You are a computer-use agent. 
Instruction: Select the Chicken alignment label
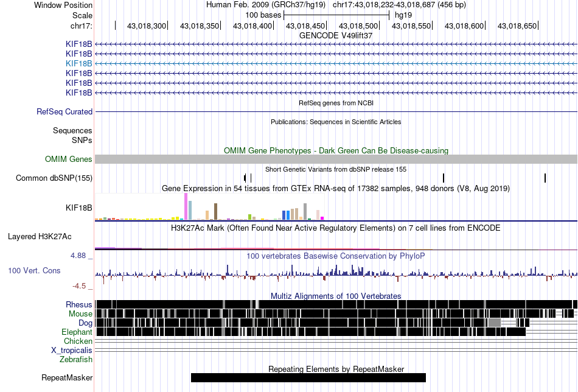[x=78, y=341]
